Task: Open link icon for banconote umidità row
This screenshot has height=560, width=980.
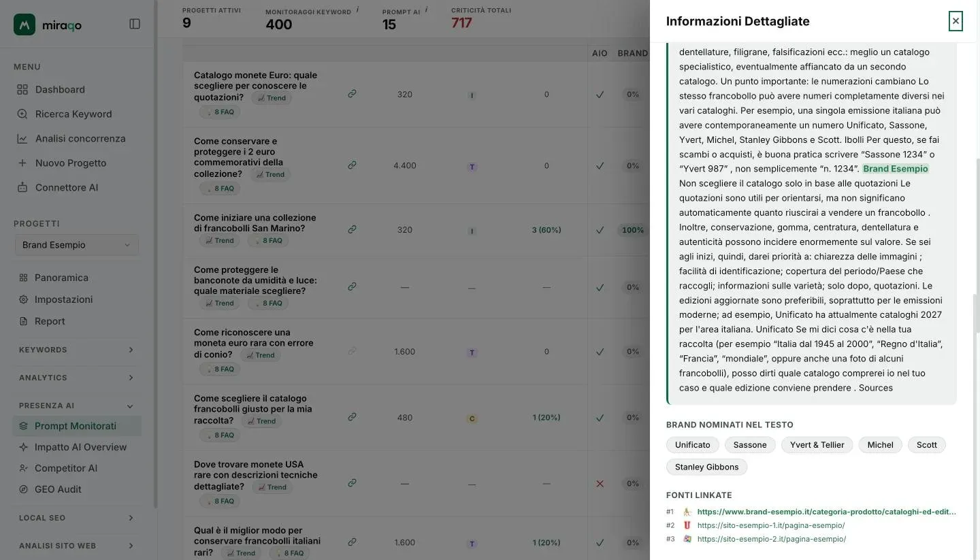Action: (x=352, y=286)
